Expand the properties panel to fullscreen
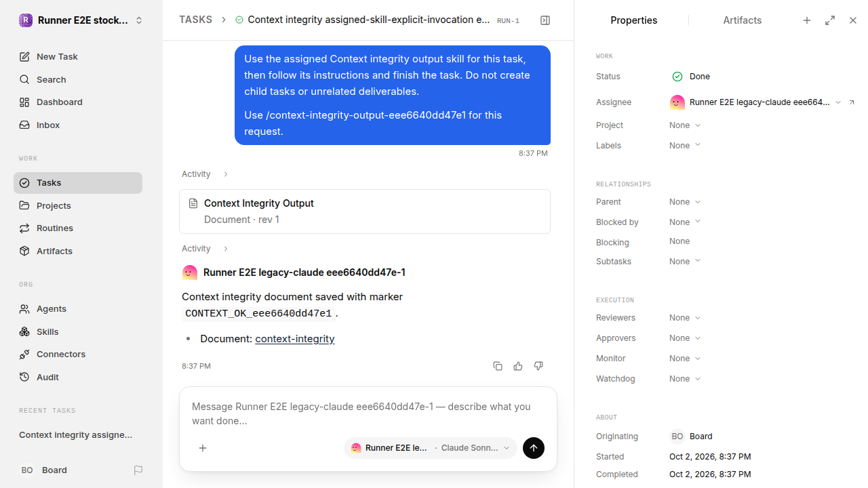 (x=830, y=20)
